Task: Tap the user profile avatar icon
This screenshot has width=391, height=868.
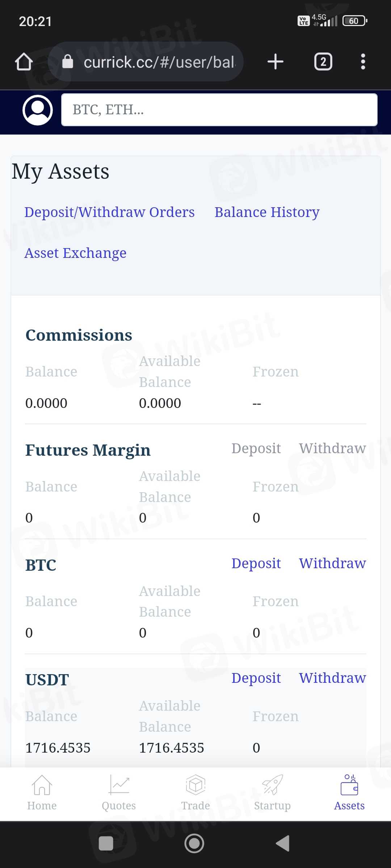Action: tap(38, 110)
